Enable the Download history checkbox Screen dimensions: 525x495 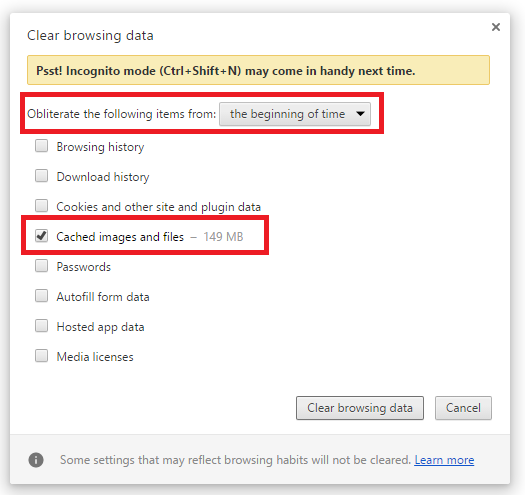[42, 176]
